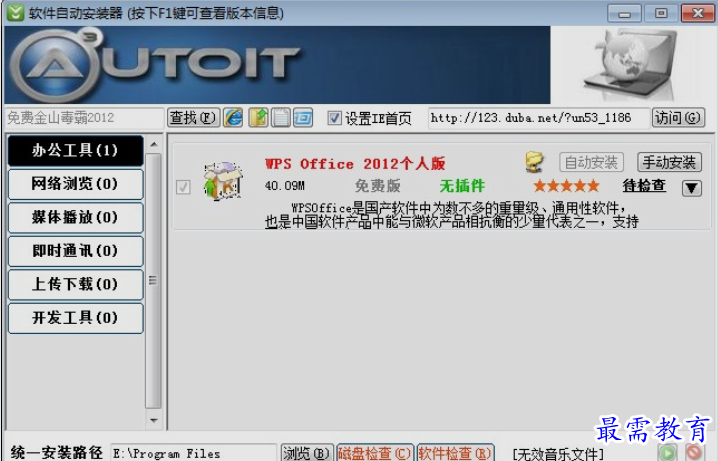Click the 访问(G) visit button
This screenshot has width=718, height=461.
[x=678, y=118]
